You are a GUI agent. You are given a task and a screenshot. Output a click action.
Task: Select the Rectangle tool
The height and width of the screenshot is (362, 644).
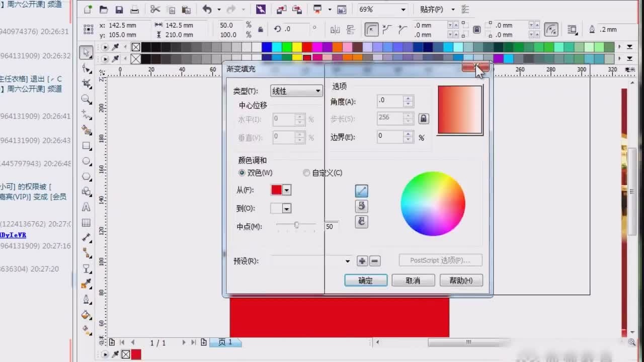87,146
